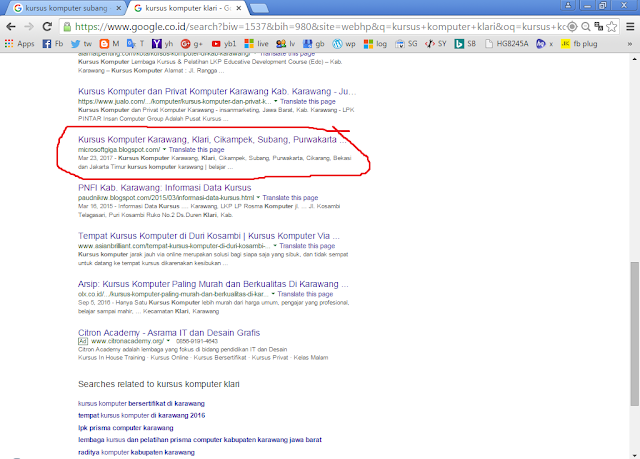Select related search 'tempat kursus komputer di karawang 2016'
Image resolution: width=640 pixels, height=459 pixels.
click(142, 415)
